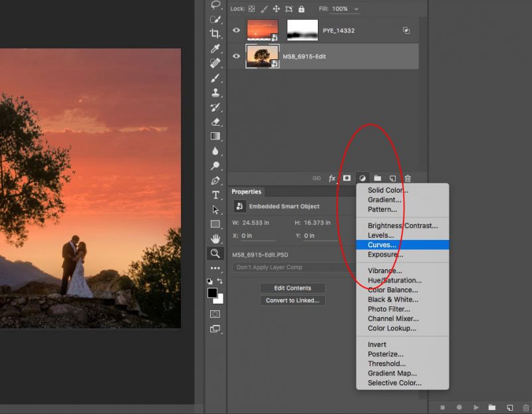Delete layer using the trash icon

tap(408, 178)
